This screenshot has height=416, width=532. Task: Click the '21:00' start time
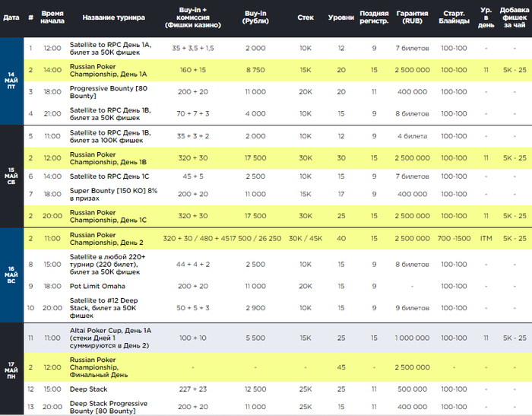52,114
